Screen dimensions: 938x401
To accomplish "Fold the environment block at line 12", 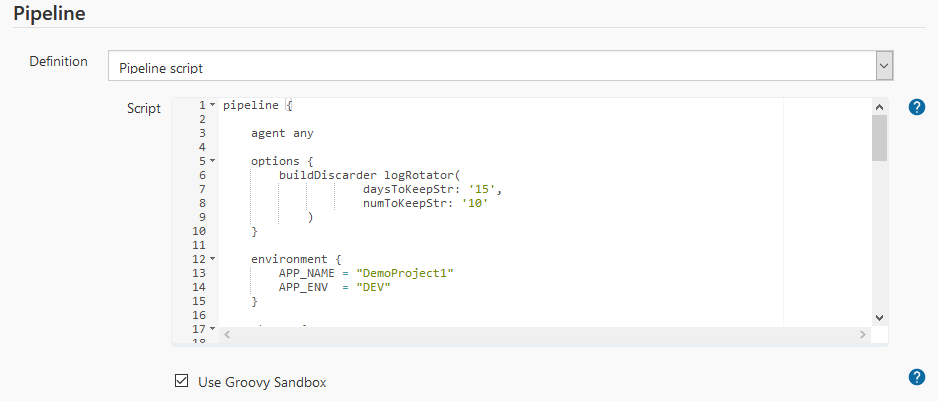I will [x=213, y=259].
